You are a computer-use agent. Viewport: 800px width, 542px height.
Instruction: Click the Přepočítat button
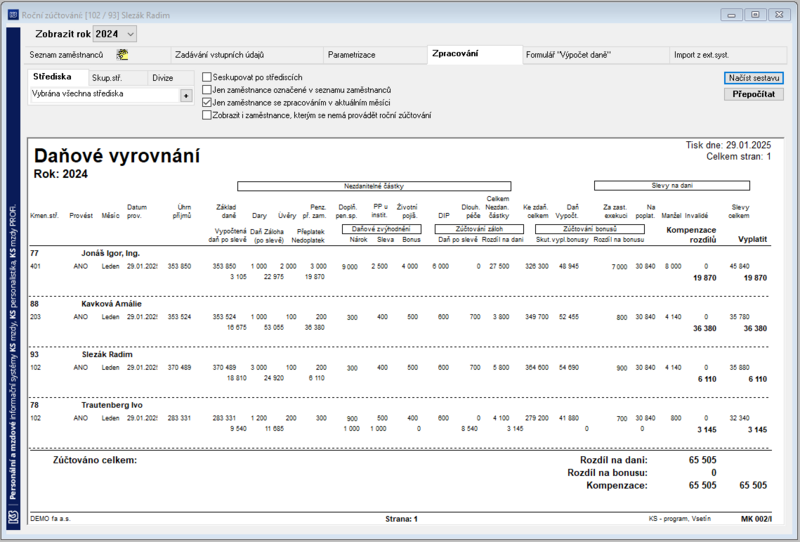[754, 94]
